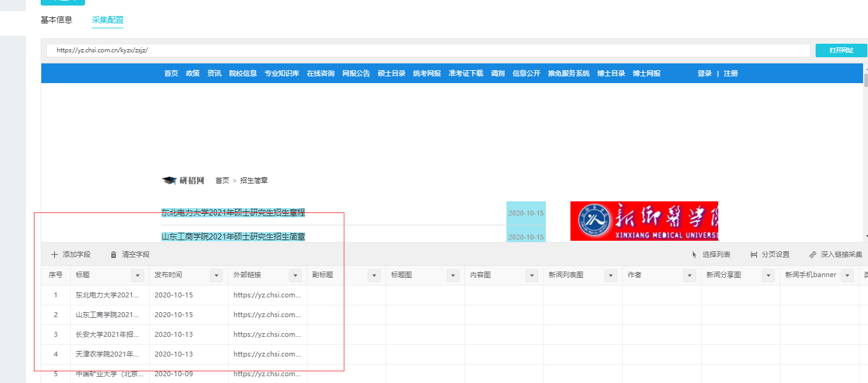Viewport: 868px width, 383px height.
Task: Open the 标题图 column dropdown
Action: tap(453, 275)
